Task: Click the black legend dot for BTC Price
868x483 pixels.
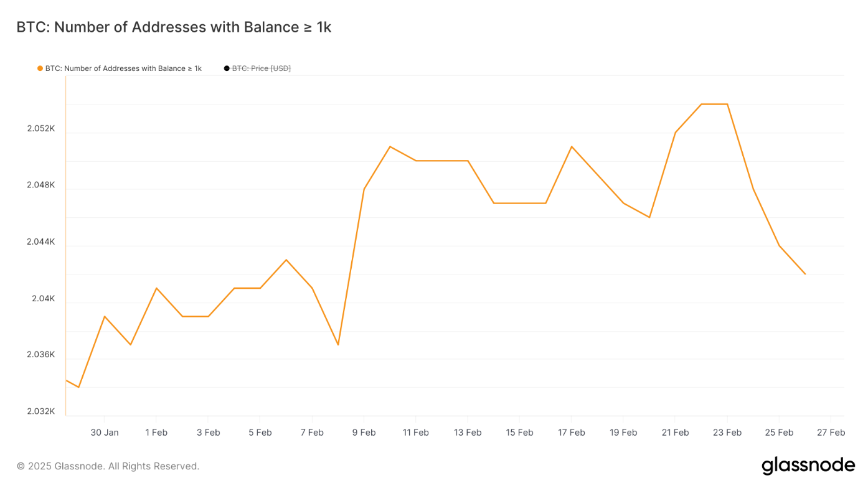Action: click(227, 68)
